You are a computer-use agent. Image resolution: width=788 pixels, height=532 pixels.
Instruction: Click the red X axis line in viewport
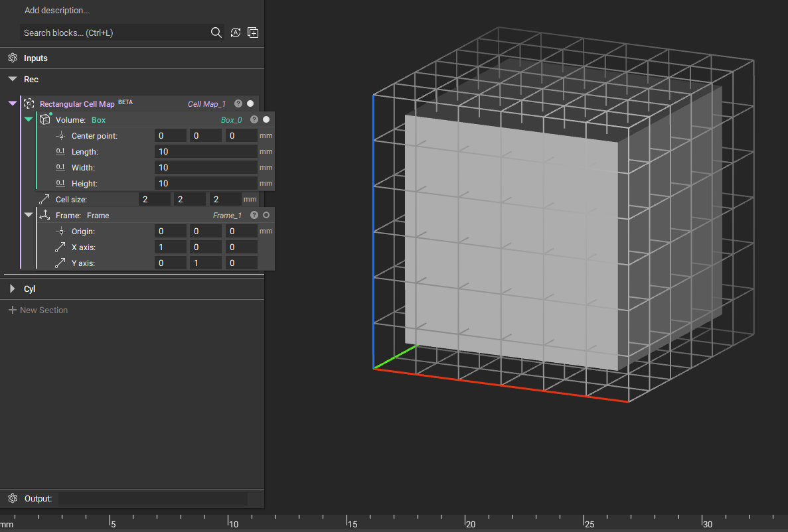tap(501, 385)
